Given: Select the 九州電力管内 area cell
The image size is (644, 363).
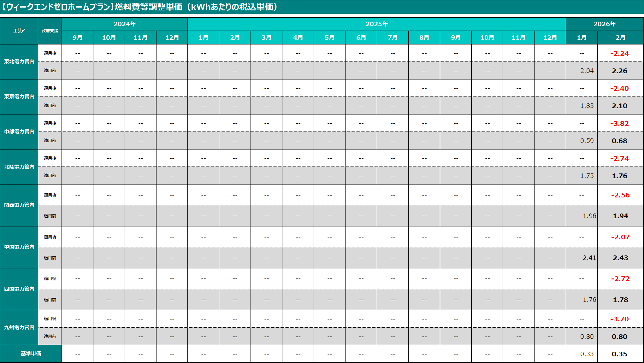Looking at the screenshot, I should 19,327.
